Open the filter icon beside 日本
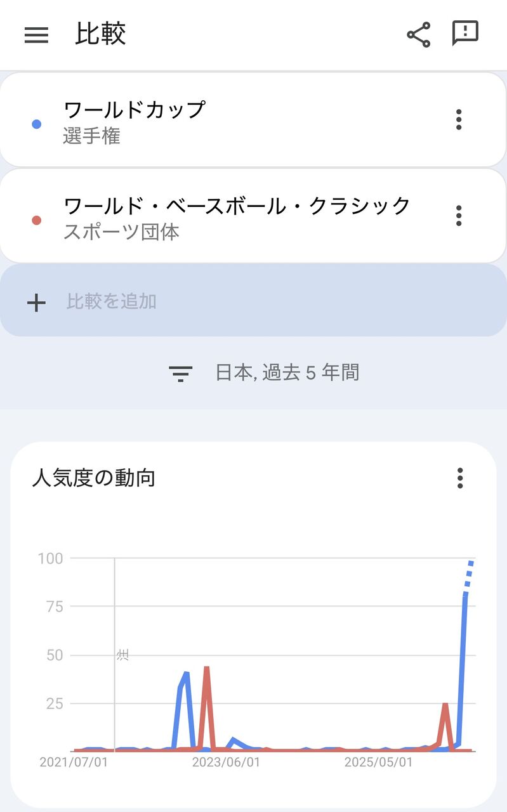Image resolution: width=507 pixels, height=812 pixels. (x=181, y=373)
